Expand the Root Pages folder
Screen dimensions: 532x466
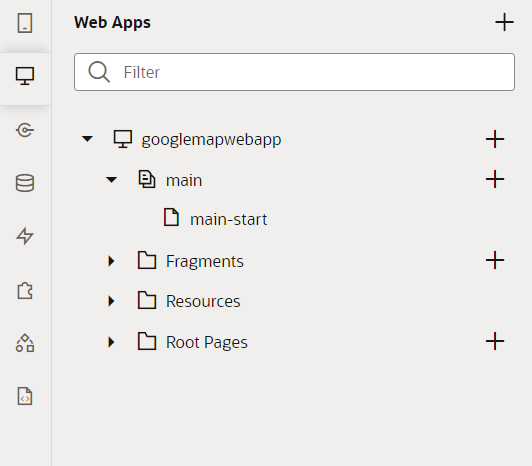tap(111, 342)
